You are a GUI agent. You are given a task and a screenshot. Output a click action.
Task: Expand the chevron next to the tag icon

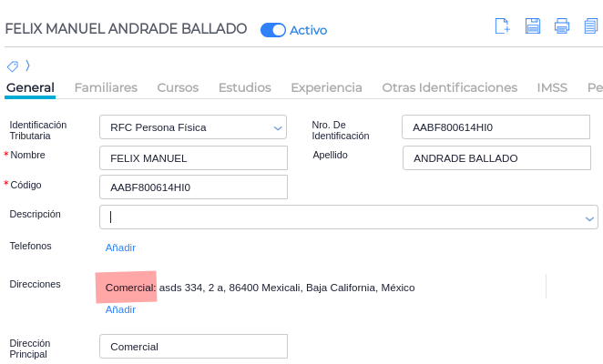pos(27,66)
